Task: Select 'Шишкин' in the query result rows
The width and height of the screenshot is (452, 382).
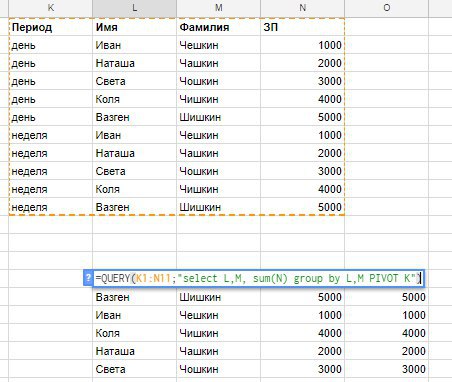Action: (x=219, y=297)
